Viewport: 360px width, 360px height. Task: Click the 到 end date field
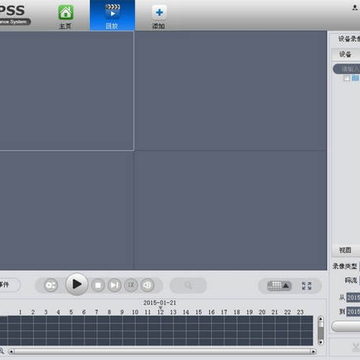point(353,312)
